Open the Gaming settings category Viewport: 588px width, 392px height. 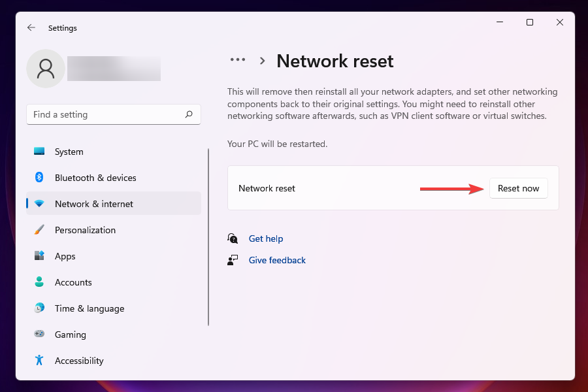(114, 335)
